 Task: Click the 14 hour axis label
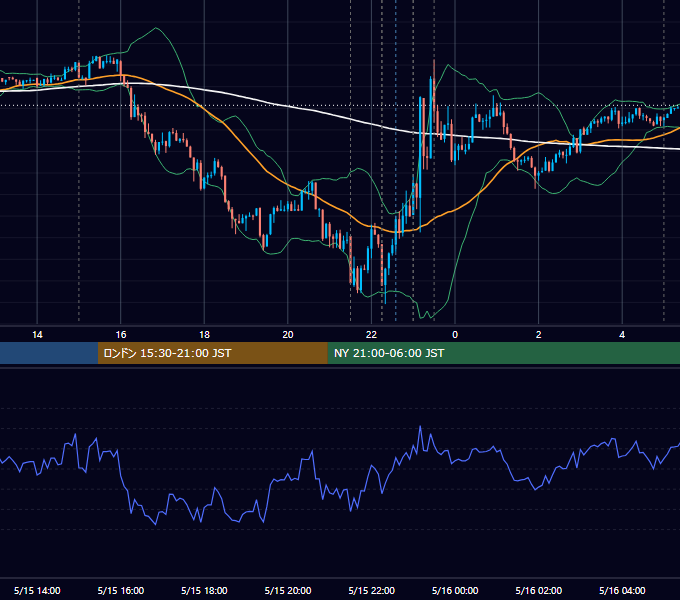pos(37,335)
